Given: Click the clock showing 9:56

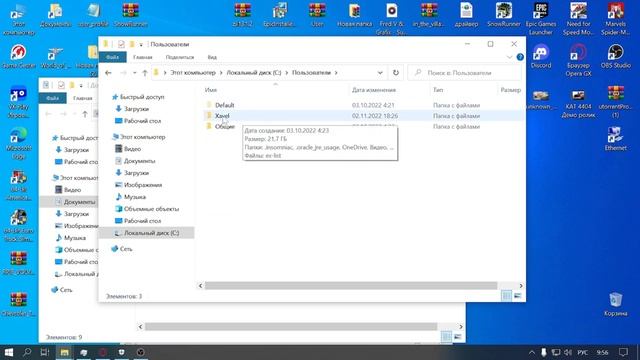Looking at the screenshot, I should point(602,352).
